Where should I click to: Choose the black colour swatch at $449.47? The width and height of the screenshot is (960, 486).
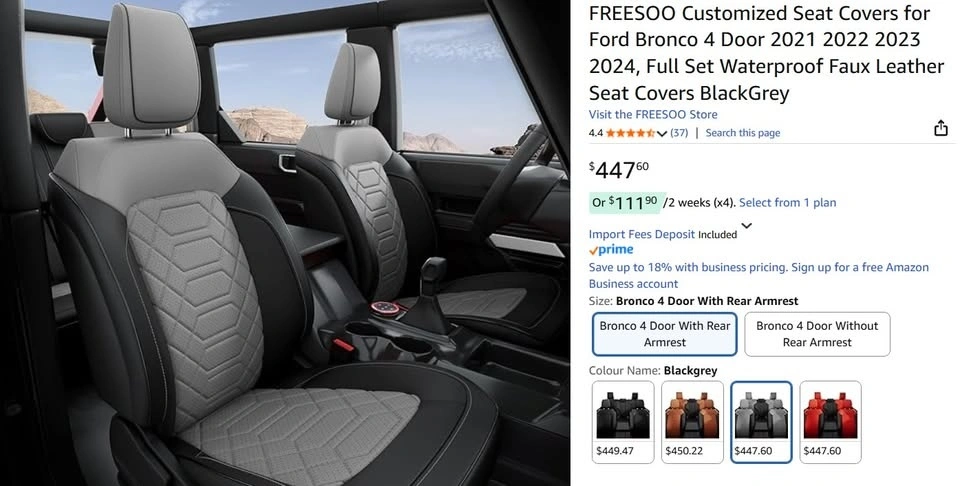(623, 422)
